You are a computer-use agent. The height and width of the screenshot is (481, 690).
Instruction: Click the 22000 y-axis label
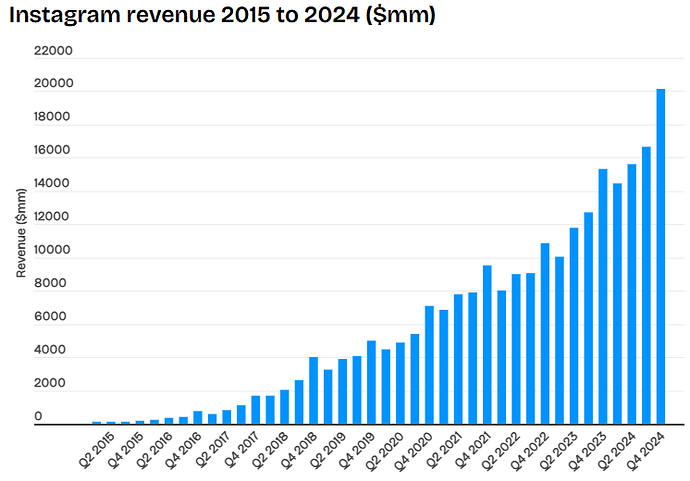click(x=53, y=51)
